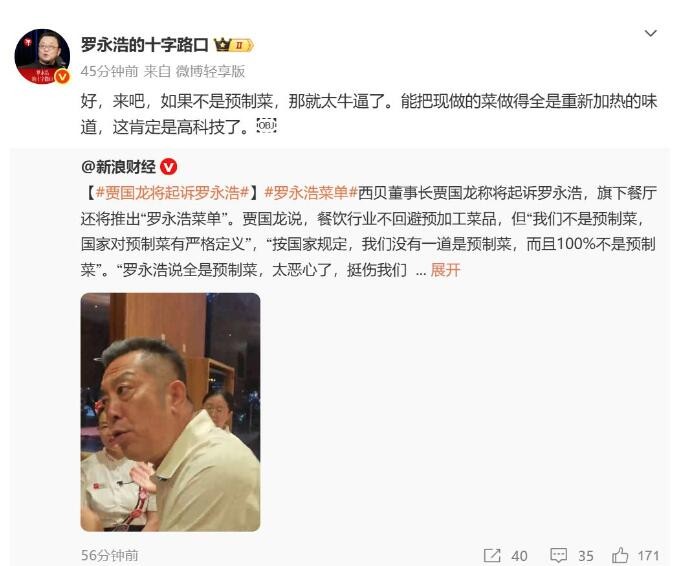Click the OBJ placeholder emoji icon
The height and width of the screenshot is (566, 674).
266,125
